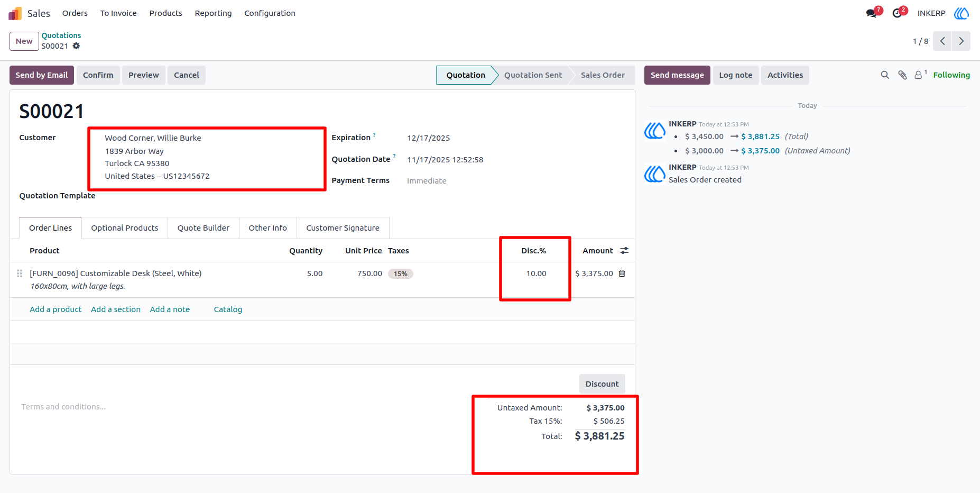Switch to the Quote Builder tab

204,228
